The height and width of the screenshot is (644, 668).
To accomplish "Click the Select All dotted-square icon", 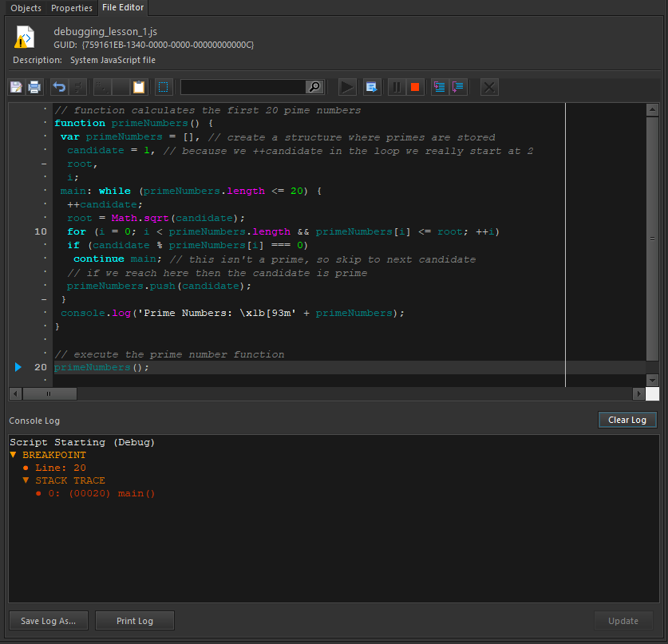I will coord(163,87).
